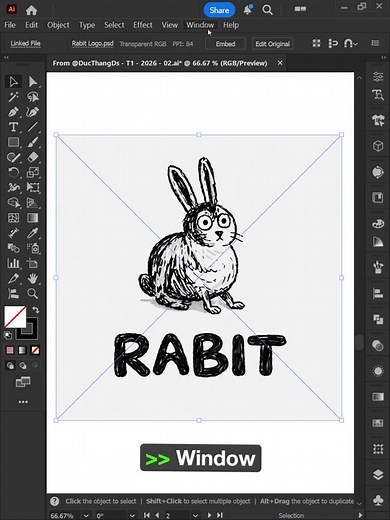Open the artboard number dropdown
Image resolution: width=390 pixels, height=520 pixels.
195,515
